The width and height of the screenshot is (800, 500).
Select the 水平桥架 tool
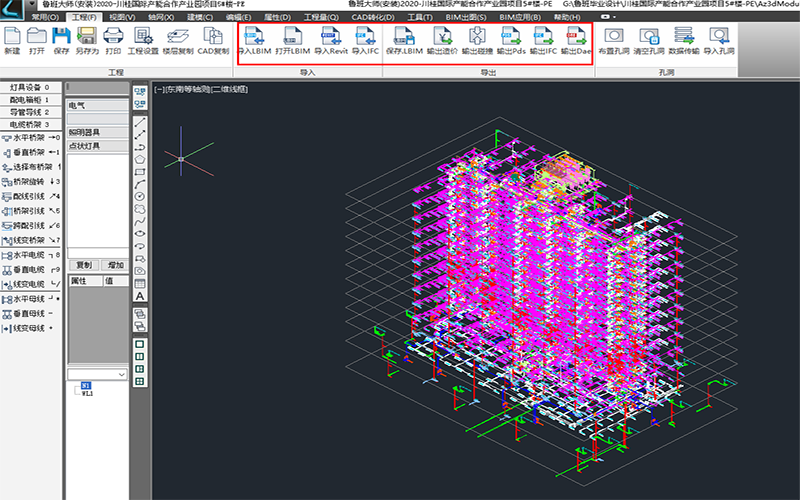tap(31, 138)
